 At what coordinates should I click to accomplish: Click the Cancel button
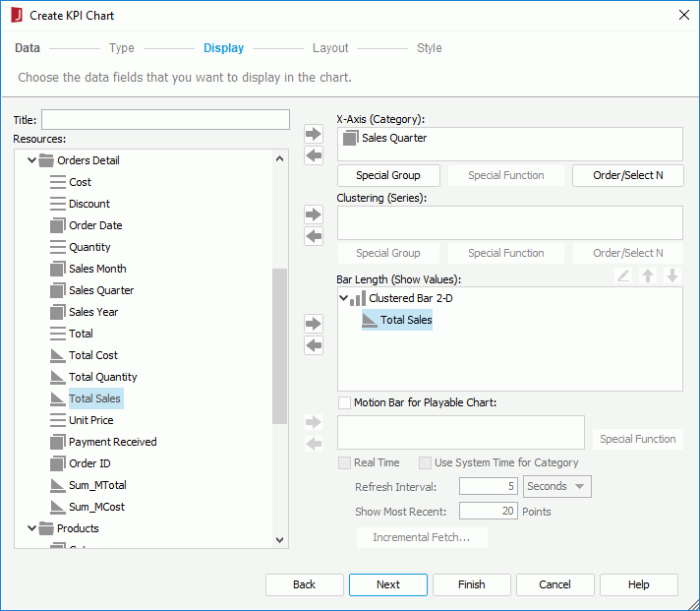point(554,584)
